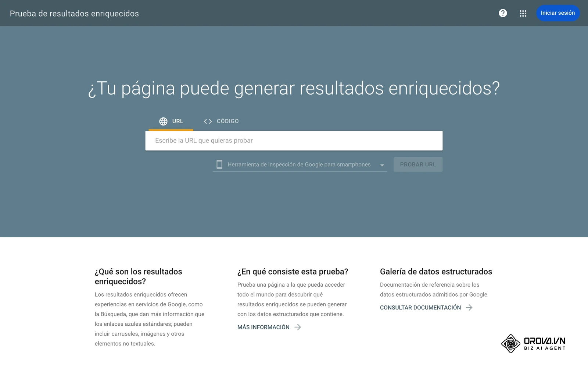Click the heading ¿Qué son los resultados enriquecidos?
Screen dimensions: 588x368
[x=139, y=276]
